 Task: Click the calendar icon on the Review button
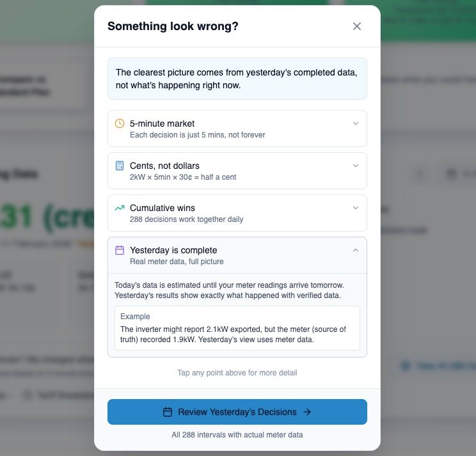click(168, 412)
